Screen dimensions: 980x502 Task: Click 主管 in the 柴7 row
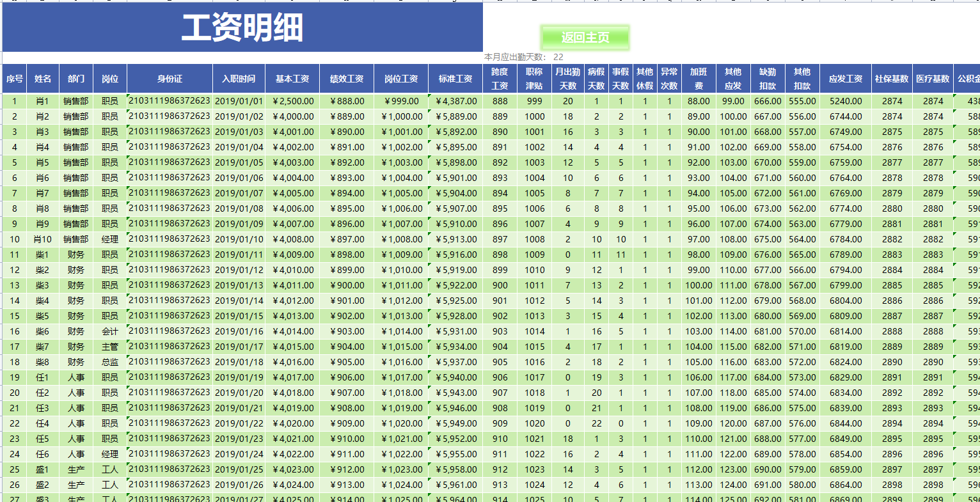click(110, 347)
